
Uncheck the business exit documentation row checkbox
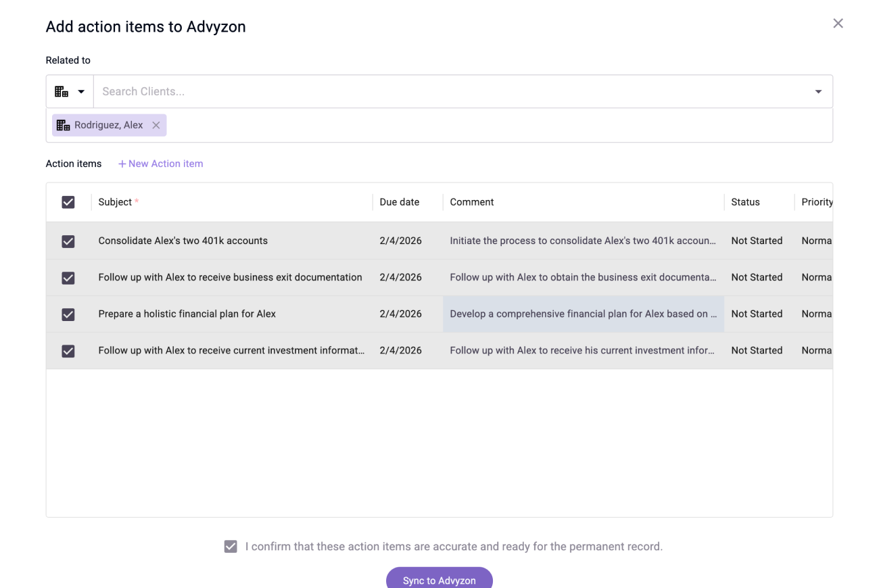tap(68, 278)
